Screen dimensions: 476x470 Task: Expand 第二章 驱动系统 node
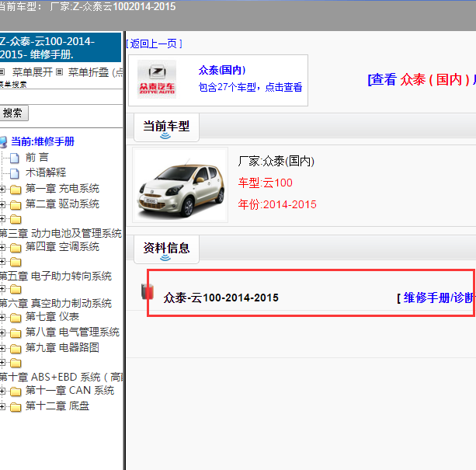point(2,204)
